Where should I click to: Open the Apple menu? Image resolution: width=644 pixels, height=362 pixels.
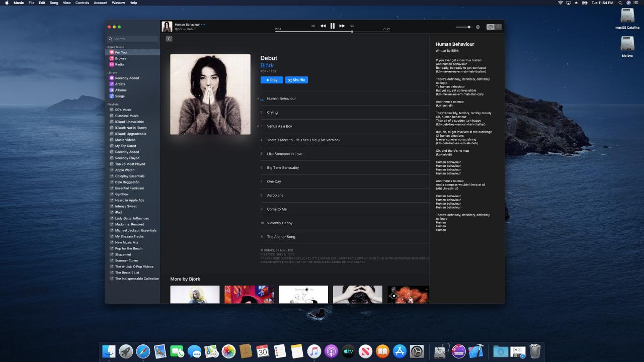click(x=7, y=3)
